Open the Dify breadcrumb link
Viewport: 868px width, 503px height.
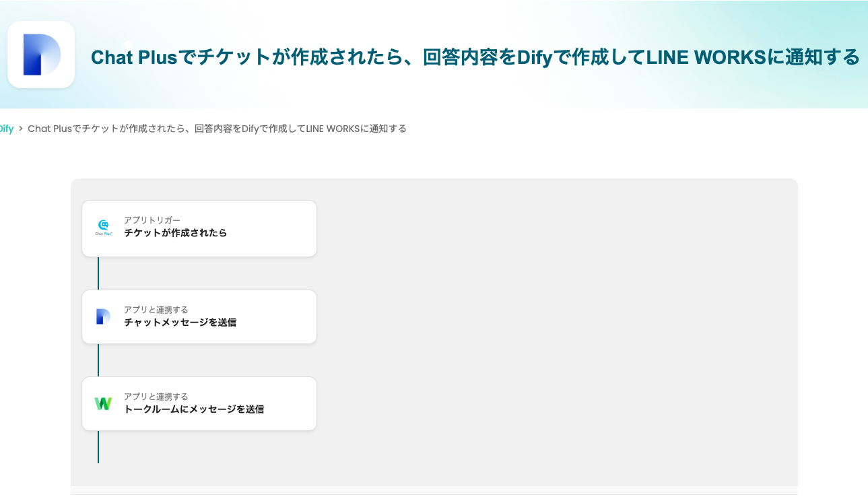(6, 129)
